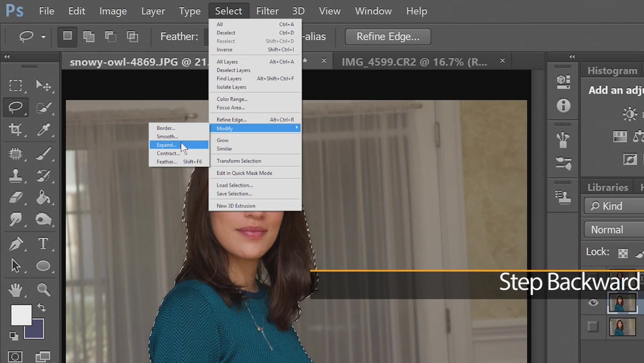Image resolution: width=644 pixels, height=363 pixels.
Task: Select the Quick Selection tool
Action: [43, 107]
